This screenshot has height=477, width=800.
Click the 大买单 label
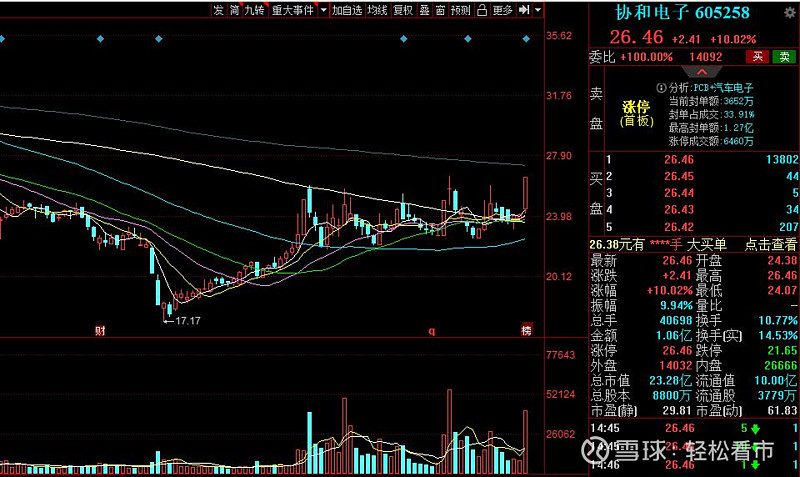pos(706,245)
